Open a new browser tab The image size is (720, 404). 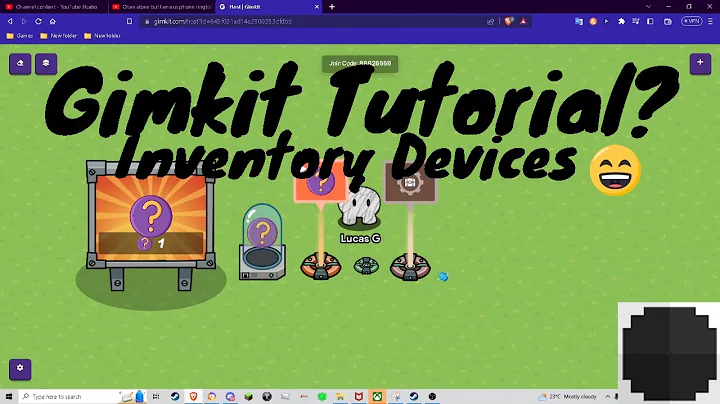pyautogui.click(x=332, y=7)
